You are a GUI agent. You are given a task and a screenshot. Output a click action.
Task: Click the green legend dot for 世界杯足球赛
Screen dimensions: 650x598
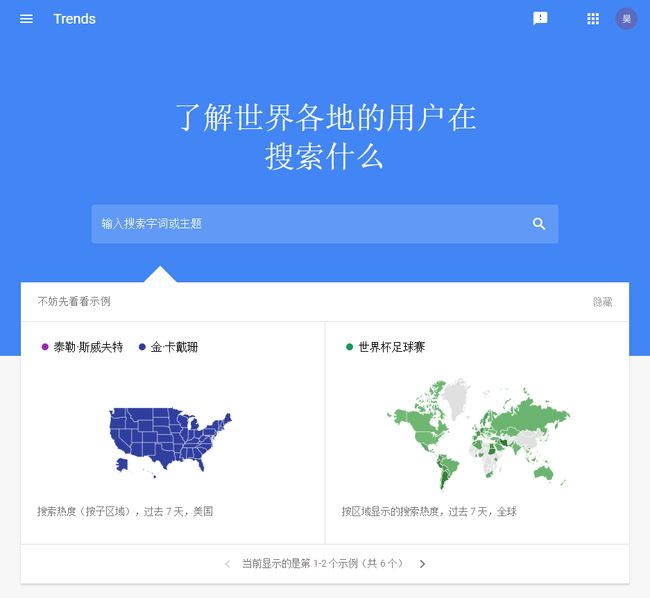(349, 347)
